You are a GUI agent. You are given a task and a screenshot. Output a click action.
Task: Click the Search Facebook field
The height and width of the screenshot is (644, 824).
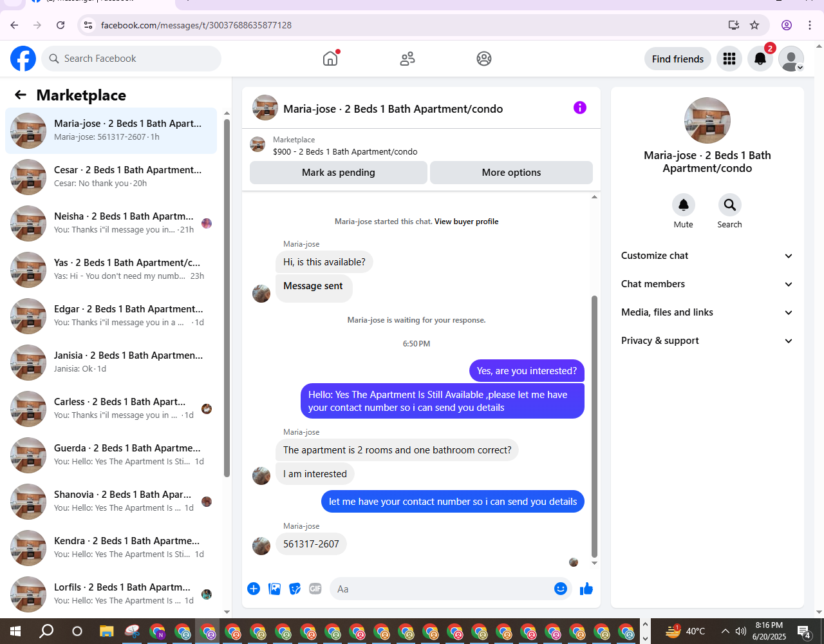pos(131,59)
